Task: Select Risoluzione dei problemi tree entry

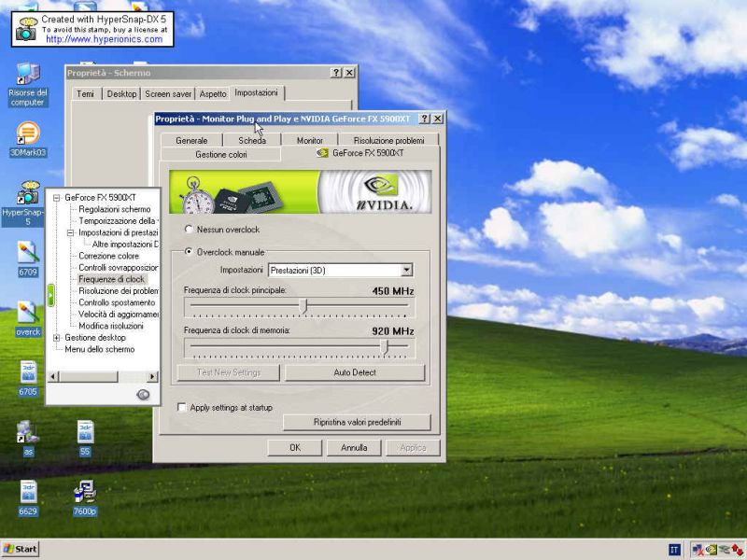Action: pyautogui.click(x=119, y=291)
